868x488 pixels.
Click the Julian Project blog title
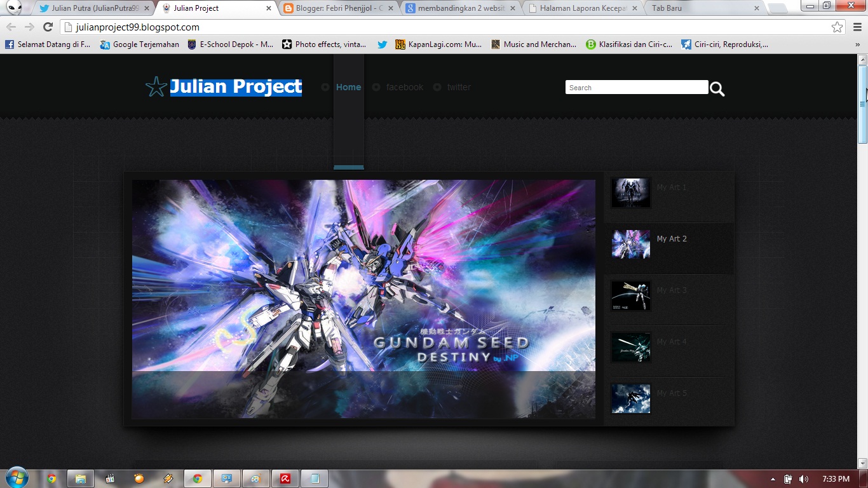pos(236,86)
